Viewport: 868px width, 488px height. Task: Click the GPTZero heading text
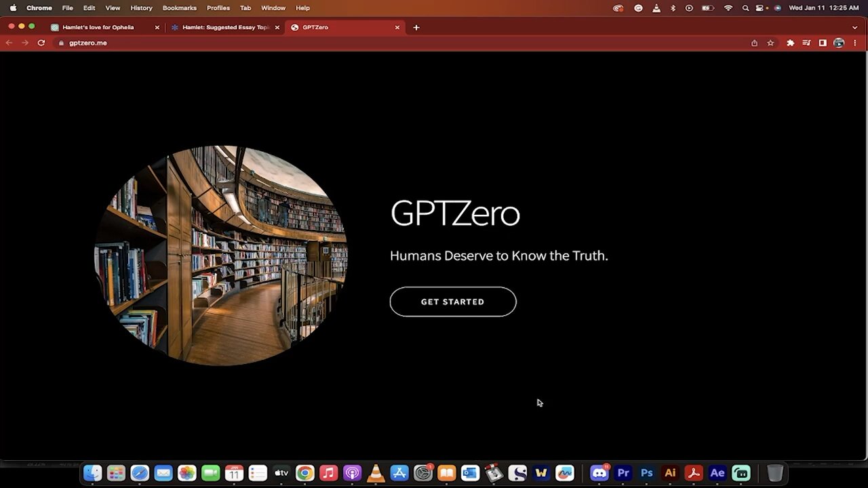455,213
